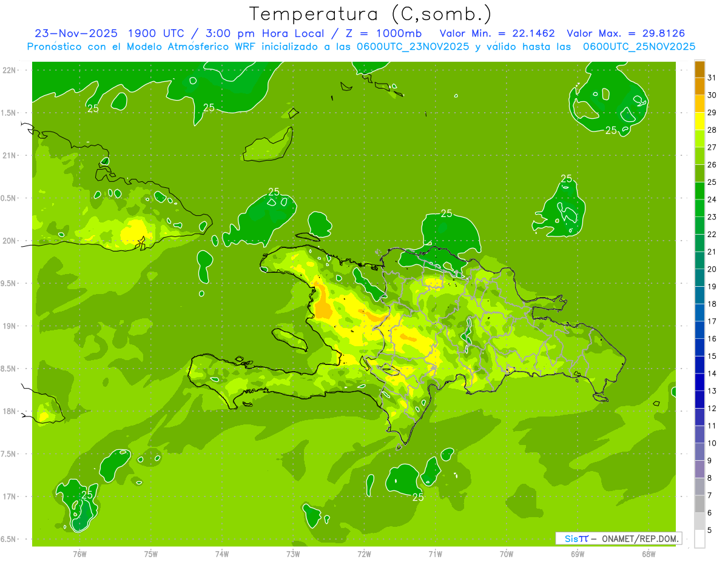Click the 19N latitude axis label
This screenshot has height=562, width=728.
(x=9, y=326)
